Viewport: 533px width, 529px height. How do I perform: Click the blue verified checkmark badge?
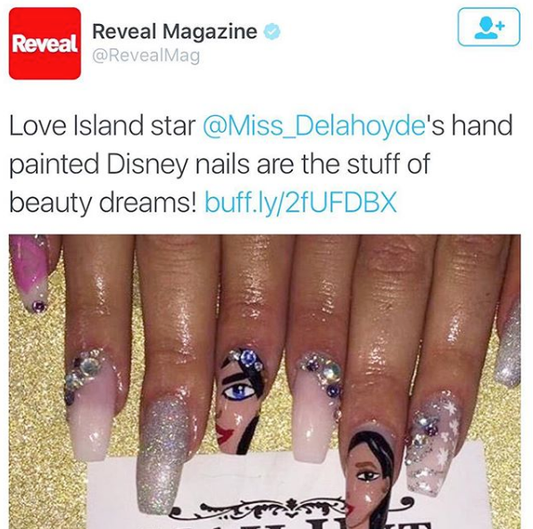(272, 32)
